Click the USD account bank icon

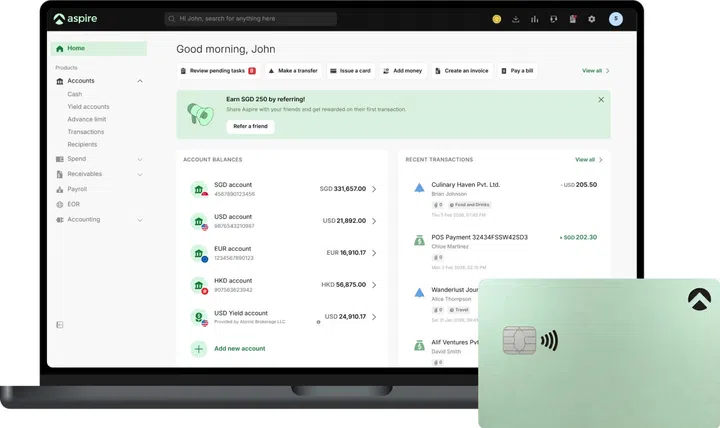[x=199, y=221]
